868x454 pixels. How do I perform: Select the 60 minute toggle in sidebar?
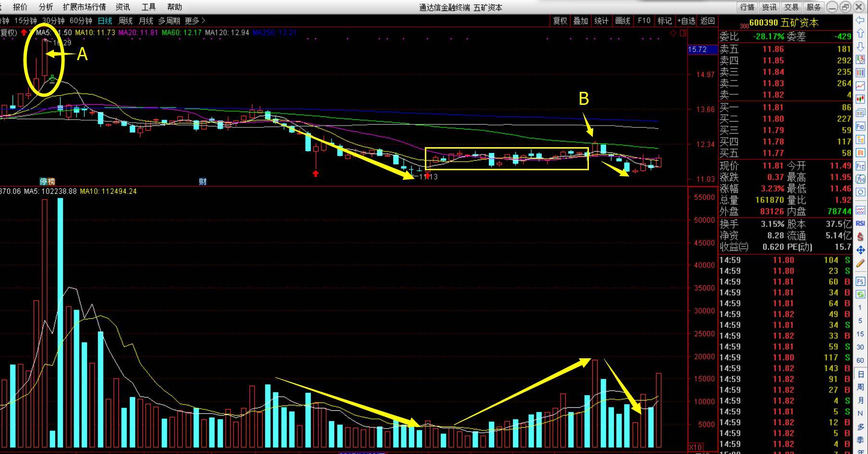pos(860,360)
